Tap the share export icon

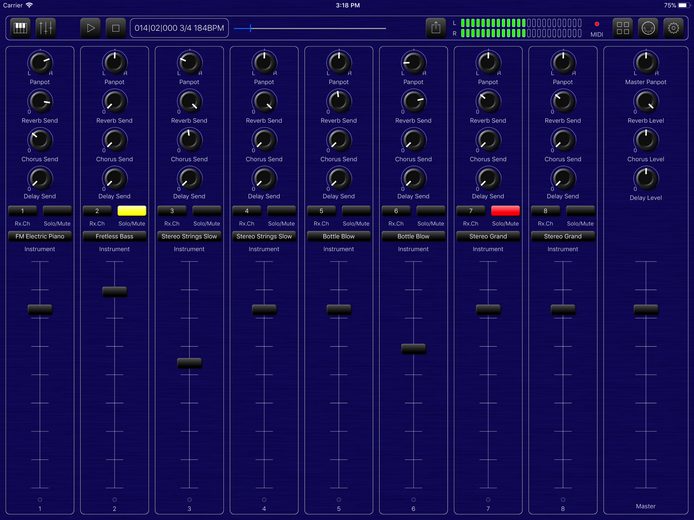click(436, 28)
